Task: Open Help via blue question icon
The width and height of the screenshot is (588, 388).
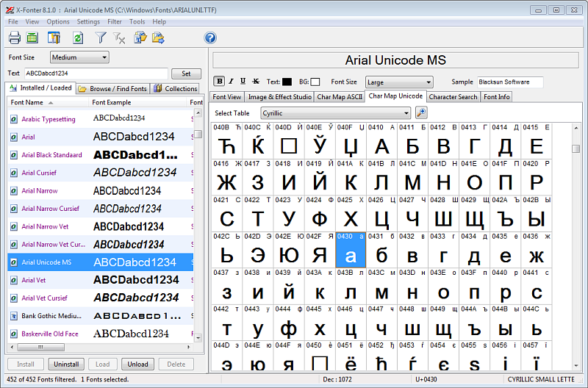Action: 210,38
